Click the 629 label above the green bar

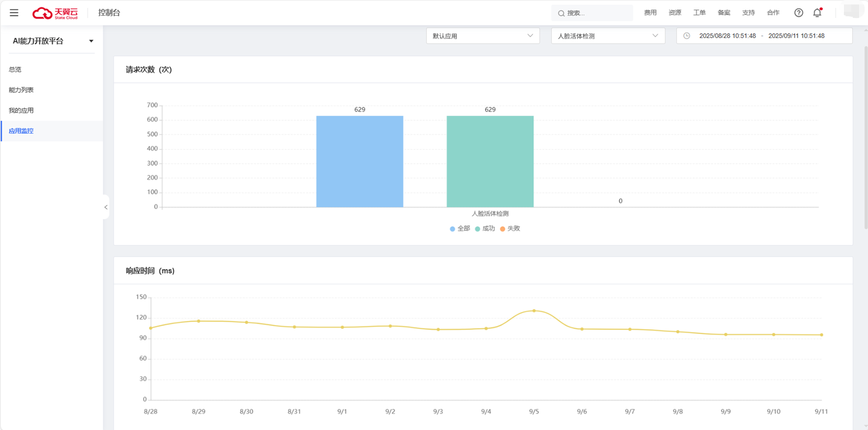coord(490,110)
